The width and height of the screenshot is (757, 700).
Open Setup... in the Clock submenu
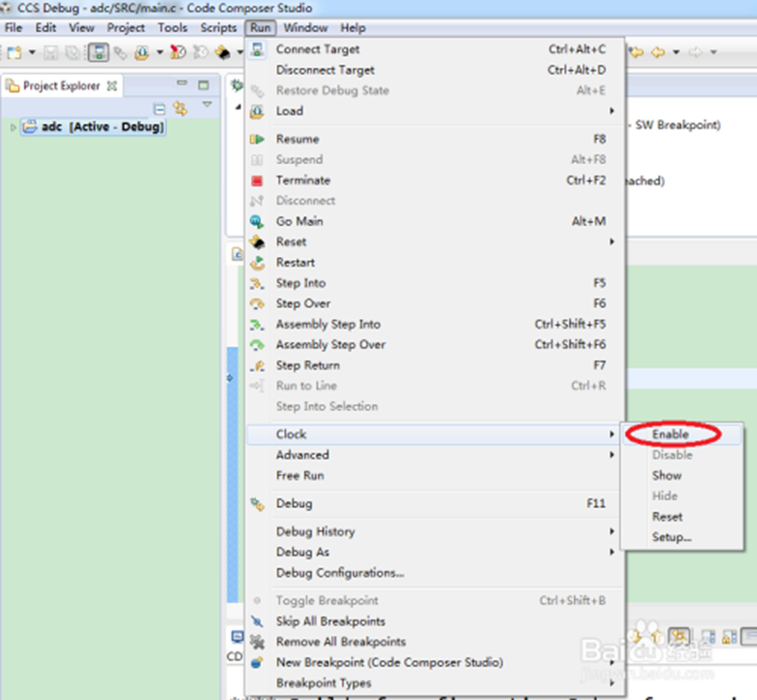point(682,537)
